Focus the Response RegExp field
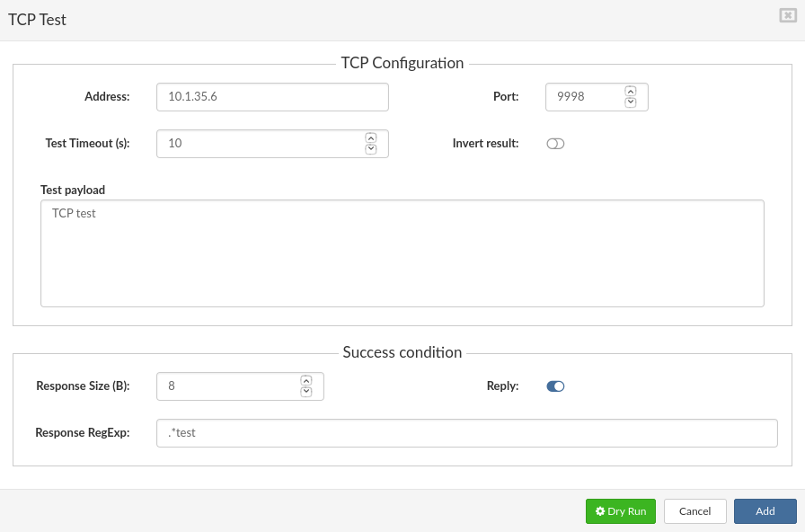Viewport: 805px width, 532px height. 467,432
